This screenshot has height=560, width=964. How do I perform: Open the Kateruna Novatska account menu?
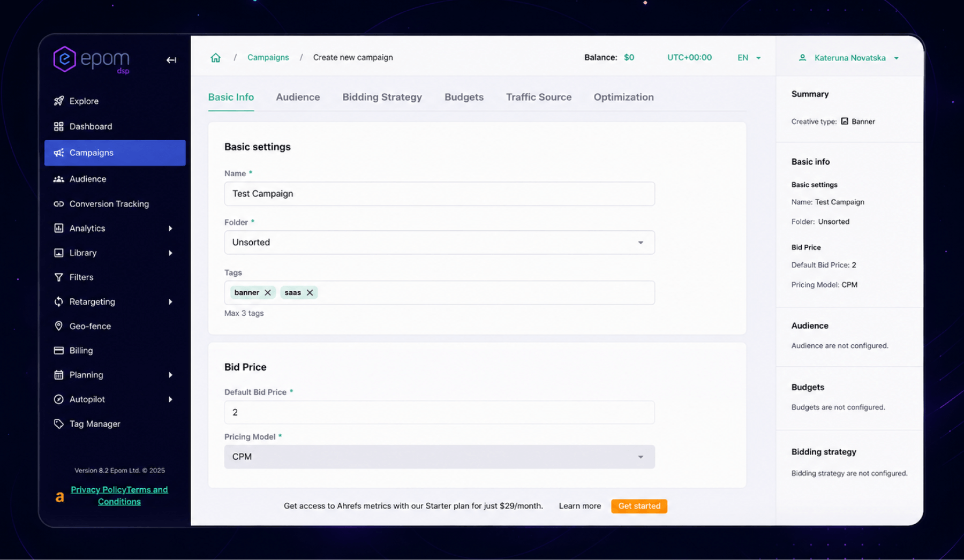click(849, 58)
